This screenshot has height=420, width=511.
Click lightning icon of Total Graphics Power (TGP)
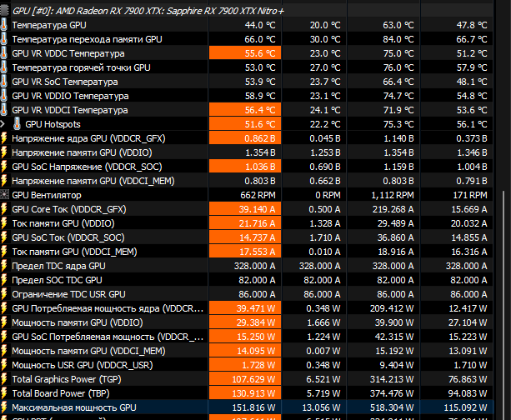pyautogui.click(x=4, y=379)
